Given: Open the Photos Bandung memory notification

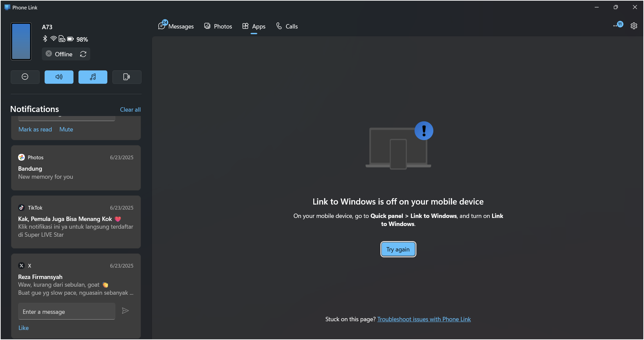Looking at the screenshot, I should [76, 168].
